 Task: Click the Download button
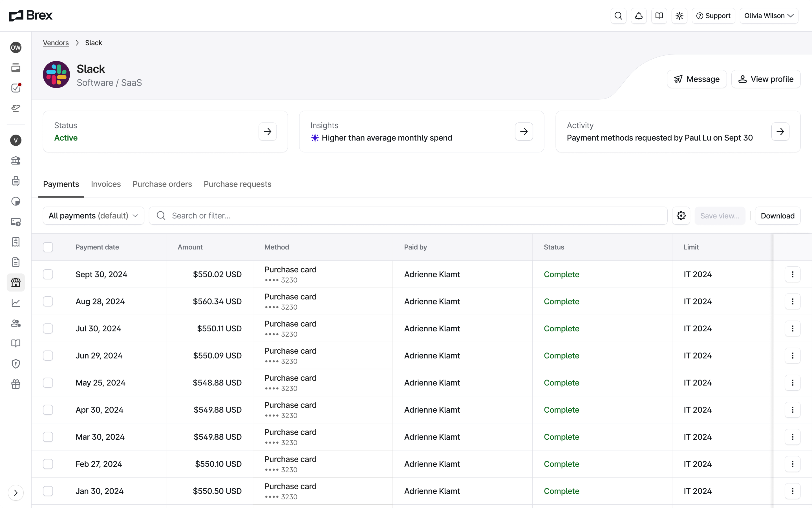click(777, 216)
